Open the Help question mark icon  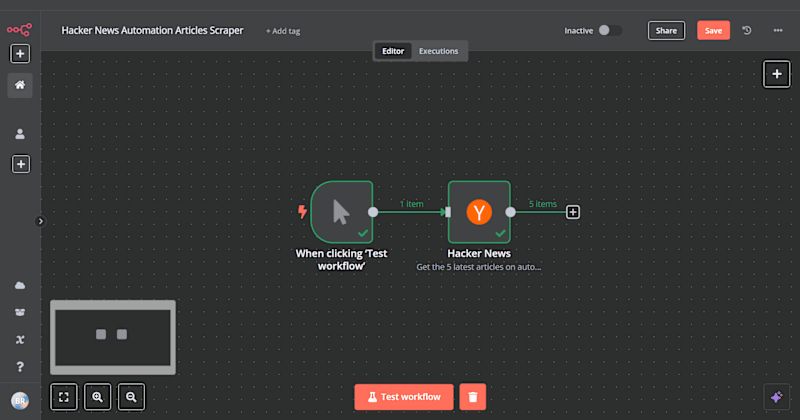tap(20, 366)
